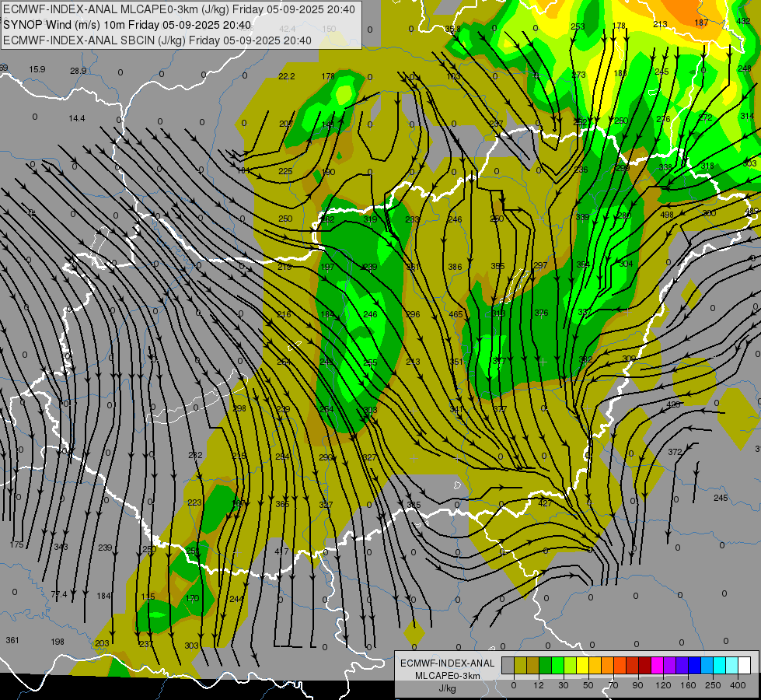
Task: Click the map value '420'
Action: [672, 404]
